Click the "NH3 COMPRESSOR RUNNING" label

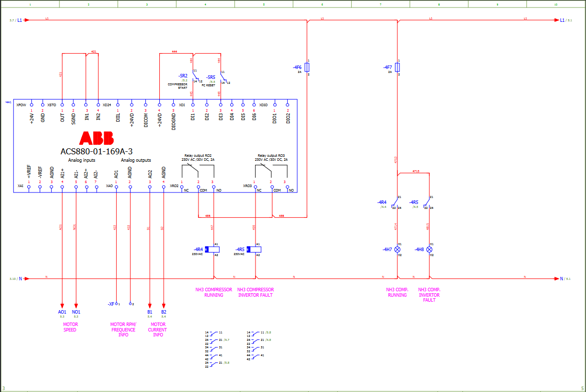pyautogui.click(x=213, y=292)
